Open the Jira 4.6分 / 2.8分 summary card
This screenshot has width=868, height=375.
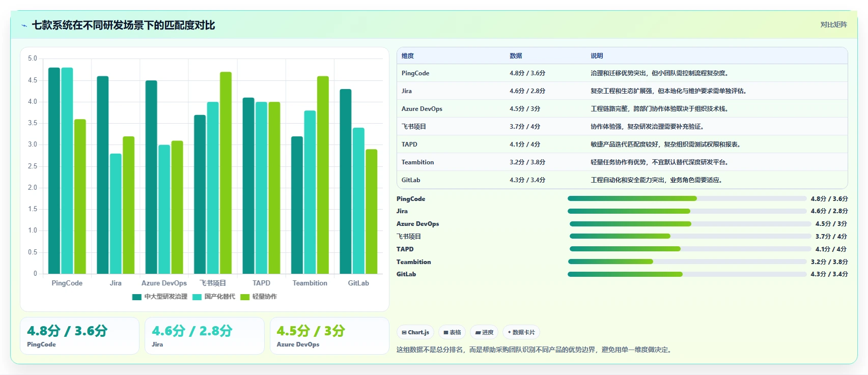click(204, 336)
